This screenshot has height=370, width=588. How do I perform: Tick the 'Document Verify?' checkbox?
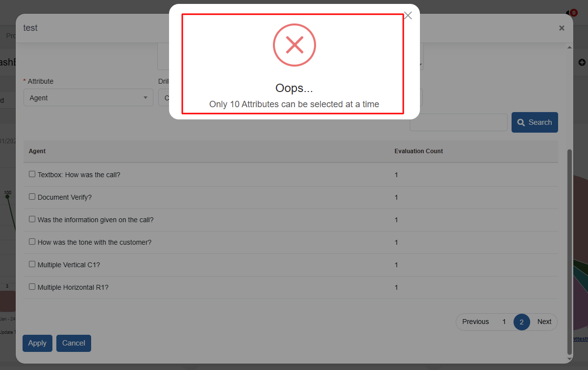coord(32,197)
